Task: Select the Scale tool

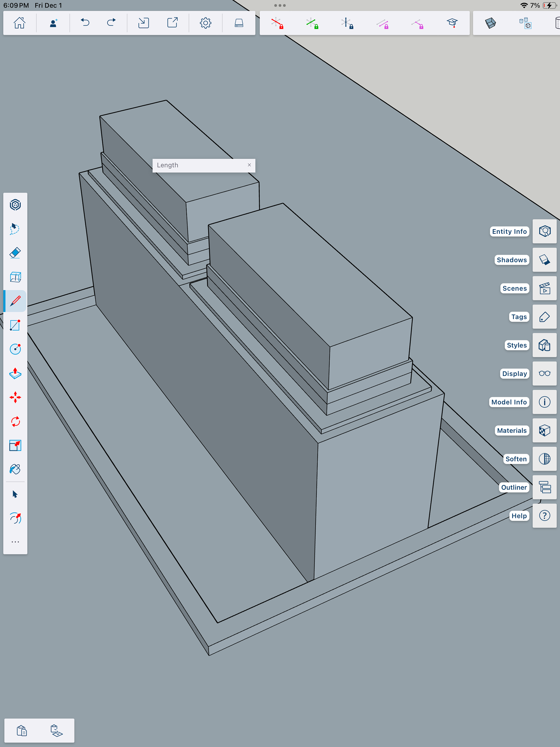Action: pos(15,445)
